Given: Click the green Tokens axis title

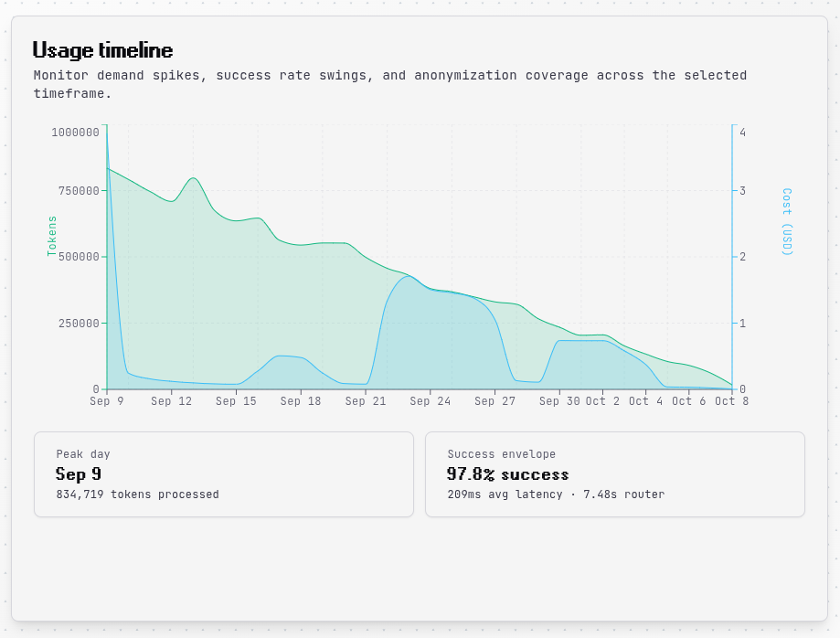Looking at the screenshot, I should coord(52,236).
